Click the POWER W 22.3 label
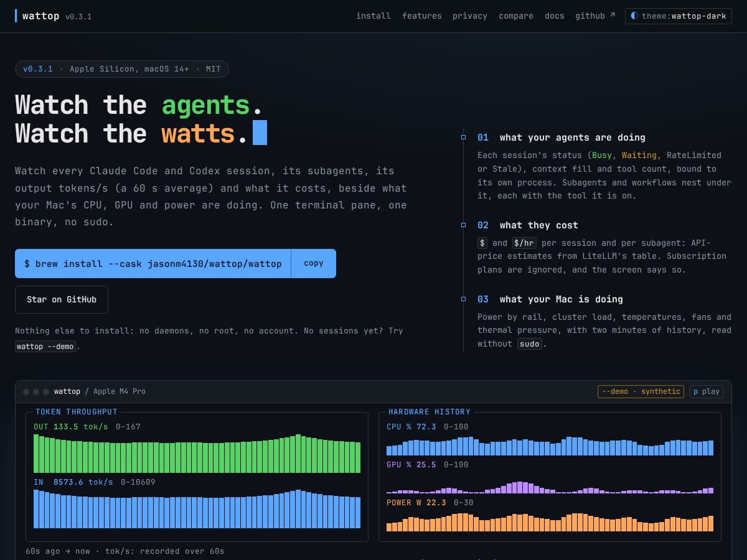The image size is (747, 560). [x=416, y=503]
